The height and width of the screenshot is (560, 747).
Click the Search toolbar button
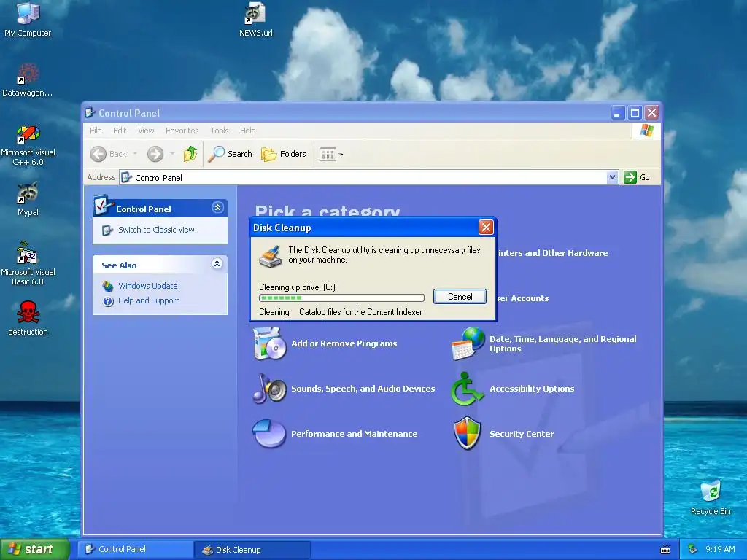tap(230, 154)
